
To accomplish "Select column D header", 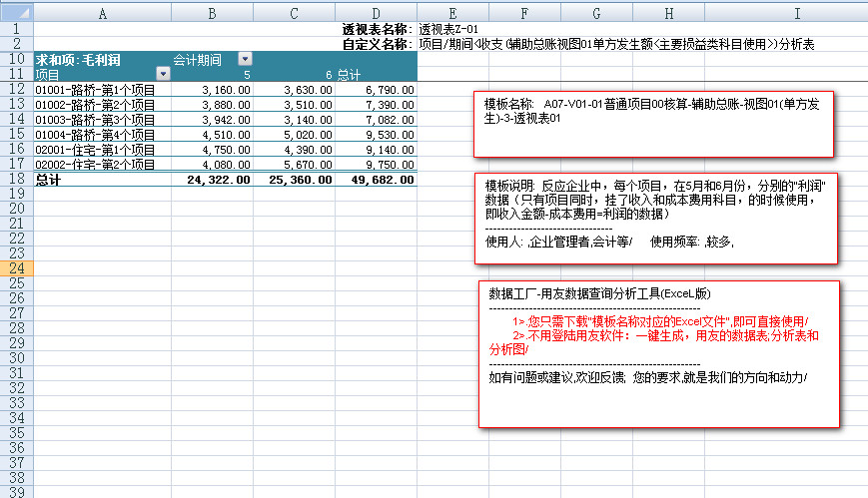I will tap(376, 12).
